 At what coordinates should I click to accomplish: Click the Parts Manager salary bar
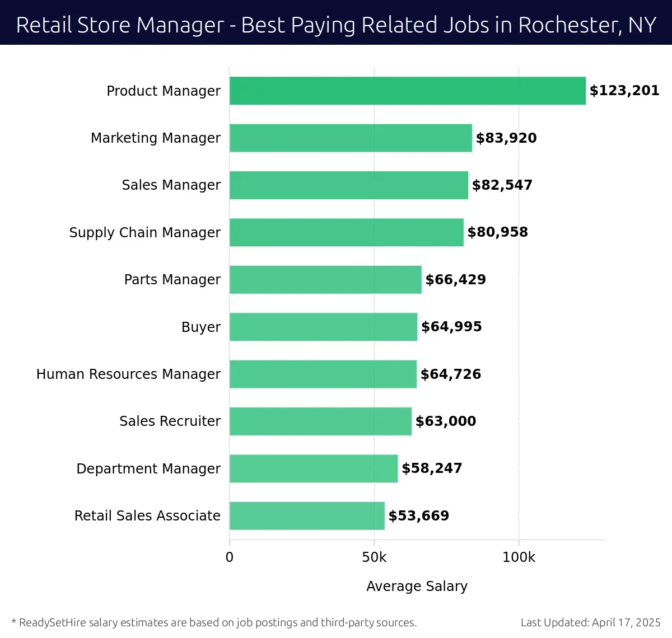point(325,279)
